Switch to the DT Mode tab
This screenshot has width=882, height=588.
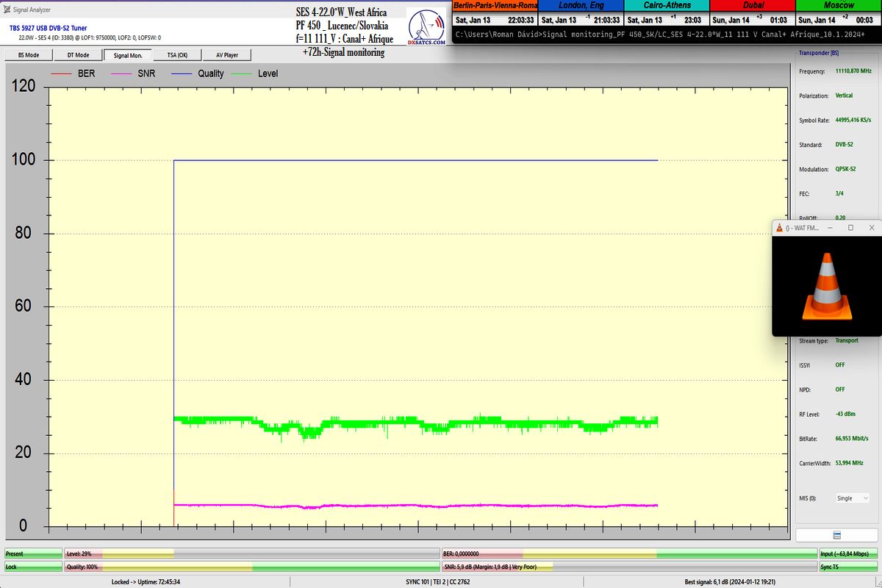click(x=78, y=55)
